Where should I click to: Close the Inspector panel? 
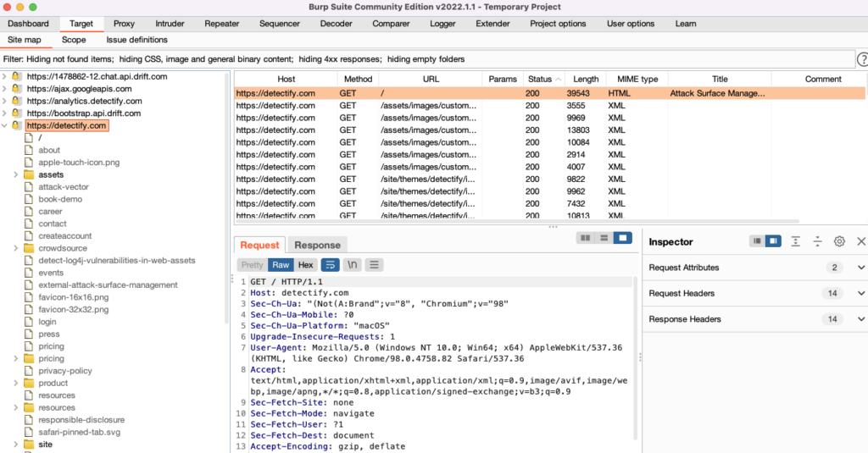click(860, 241)
